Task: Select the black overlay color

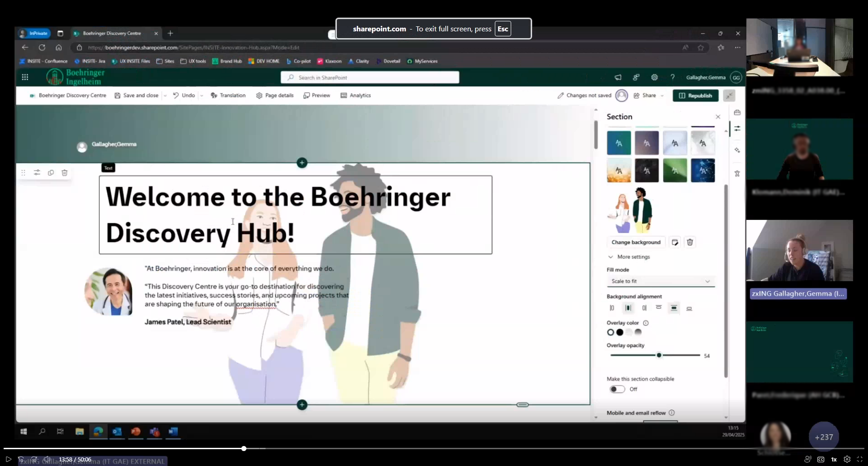Action: (x=620, y=332)
